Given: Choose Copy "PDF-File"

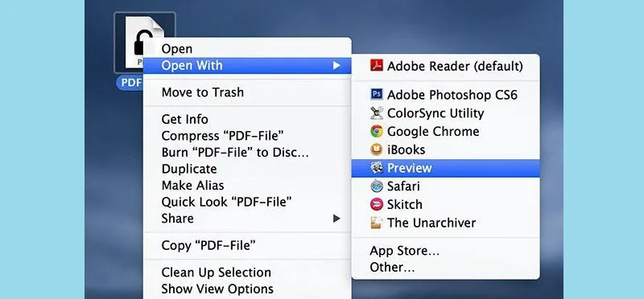Looking at the screenshot, I should coord(247,245).
